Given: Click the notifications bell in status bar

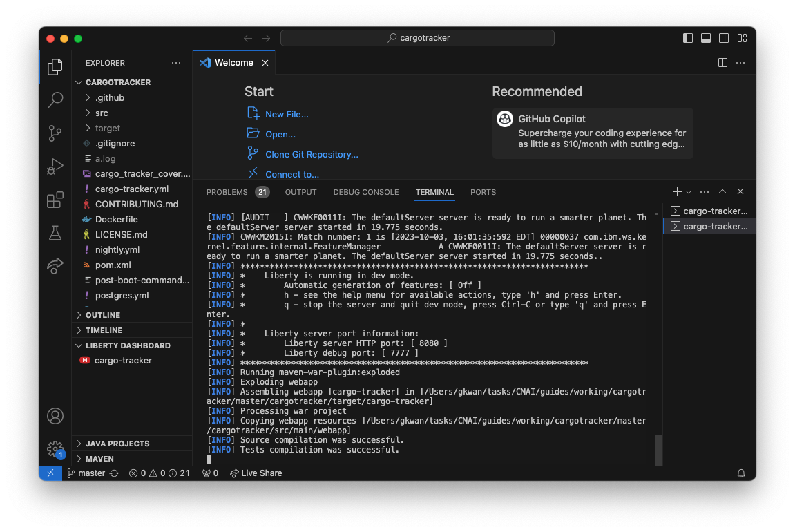Looking at the screenshot, I should [741, 473].
